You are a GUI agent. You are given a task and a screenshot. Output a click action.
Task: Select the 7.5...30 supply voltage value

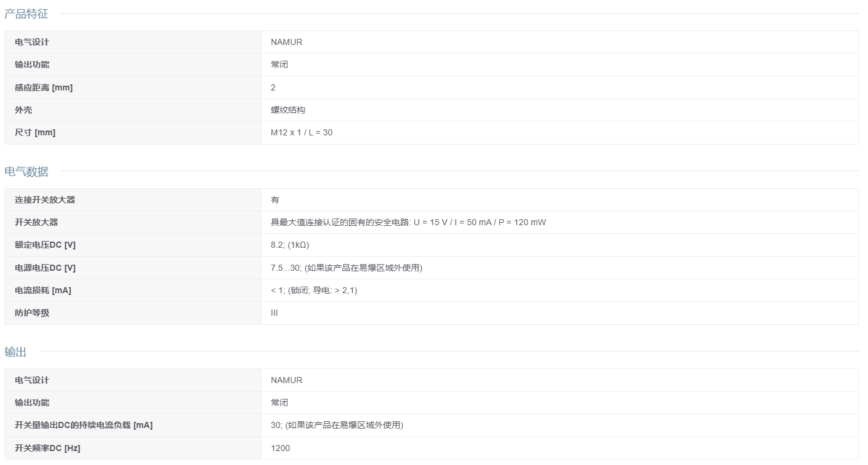tap(346, 268)
